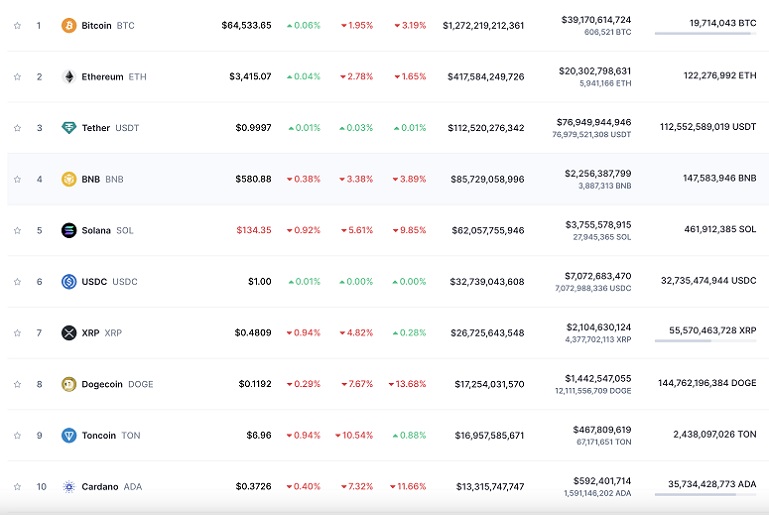The height and width of the screenshot is (515, 769).
Task: Click the Toncoin logo icon
Action: point(69,435)
